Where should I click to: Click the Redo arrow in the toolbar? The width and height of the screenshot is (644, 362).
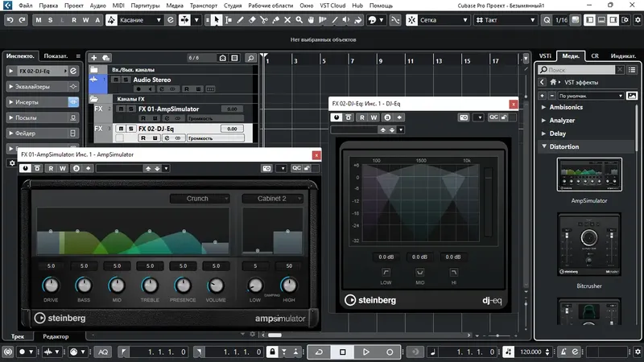click(23, 19)
